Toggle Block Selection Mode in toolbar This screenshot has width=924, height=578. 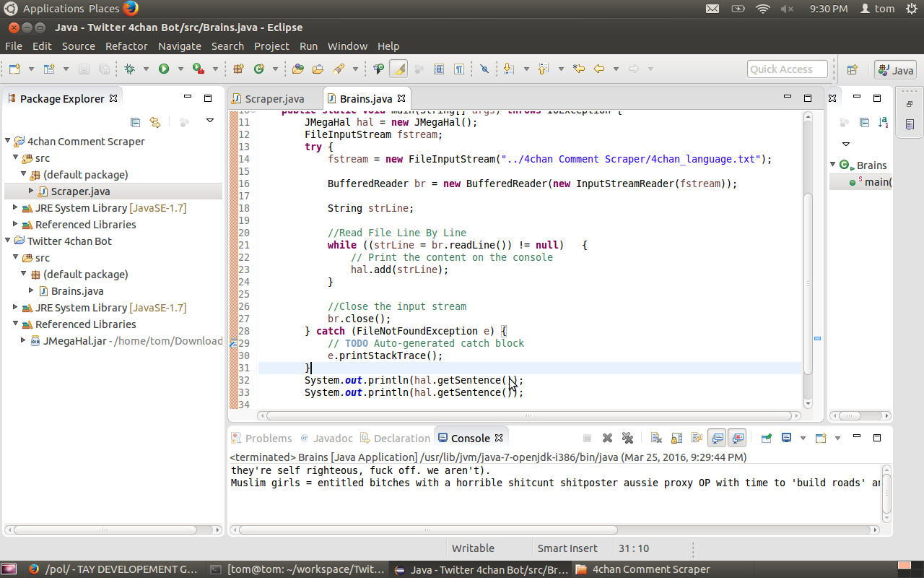pos(439,69)
